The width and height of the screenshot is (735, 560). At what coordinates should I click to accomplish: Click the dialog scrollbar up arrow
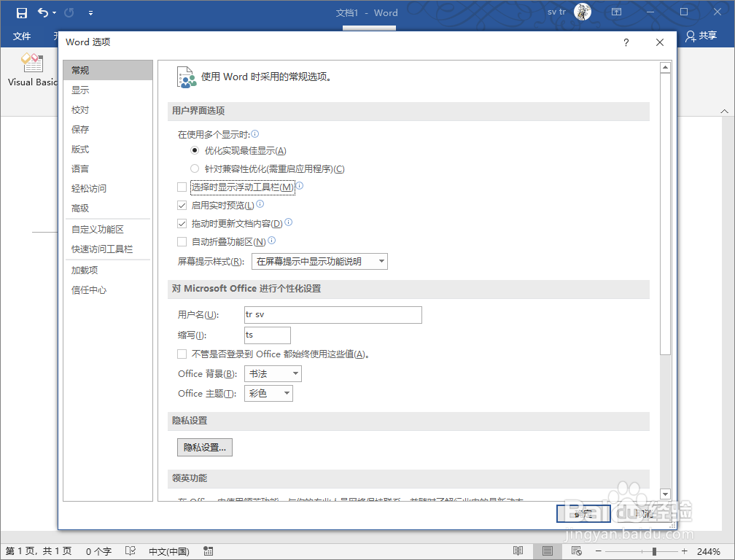tap(665, 68)
